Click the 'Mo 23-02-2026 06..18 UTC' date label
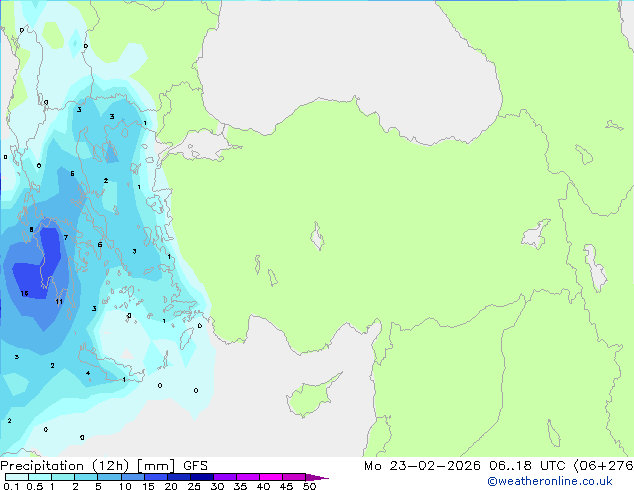This screenshot has height=490, width=634. (x=466, y=466)
